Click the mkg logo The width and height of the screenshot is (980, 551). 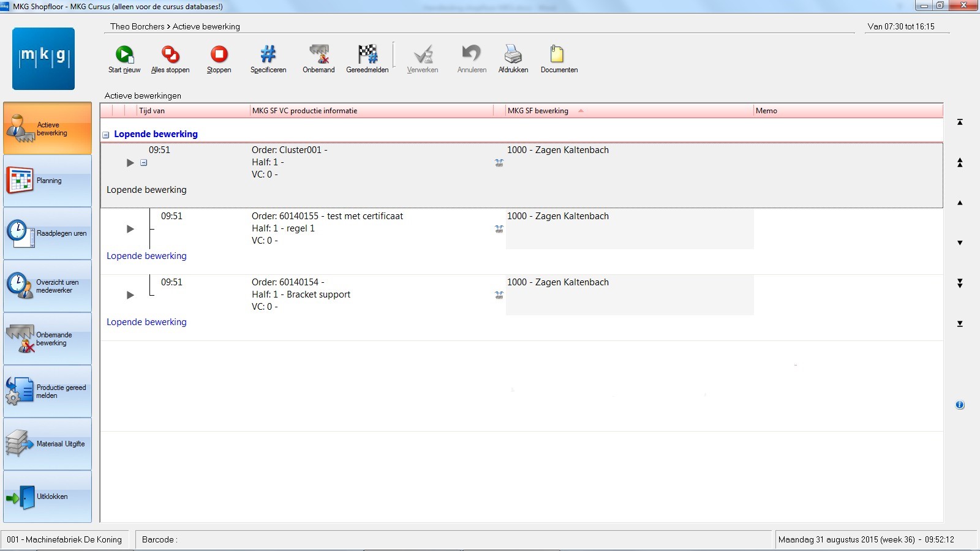(x=43, y=59)
